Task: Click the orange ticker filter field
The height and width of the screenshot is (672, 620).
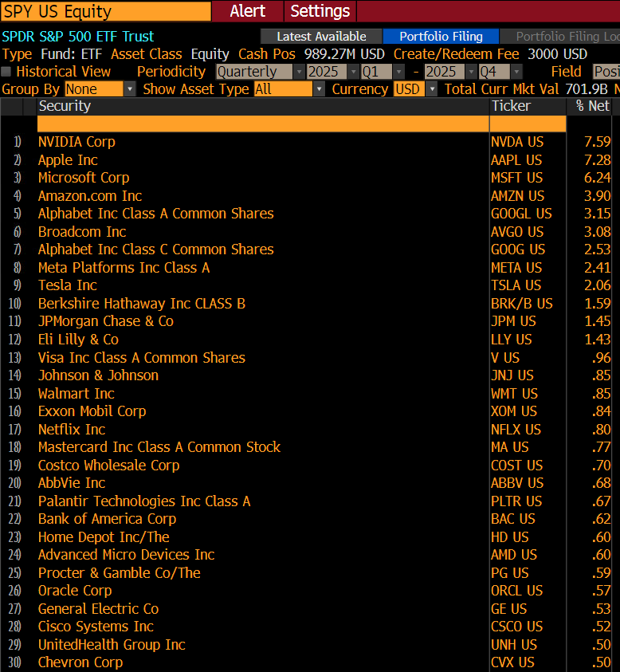Action: click(528, 124)
